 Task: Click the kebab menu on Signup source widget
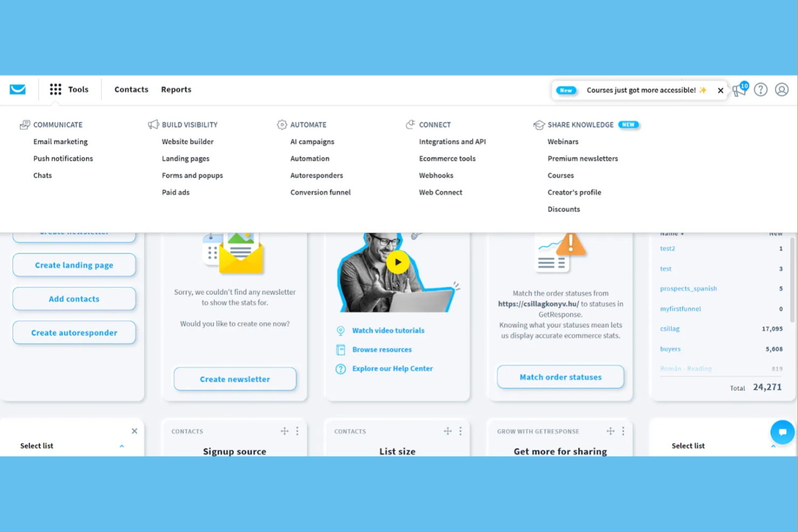coord(297,431)
